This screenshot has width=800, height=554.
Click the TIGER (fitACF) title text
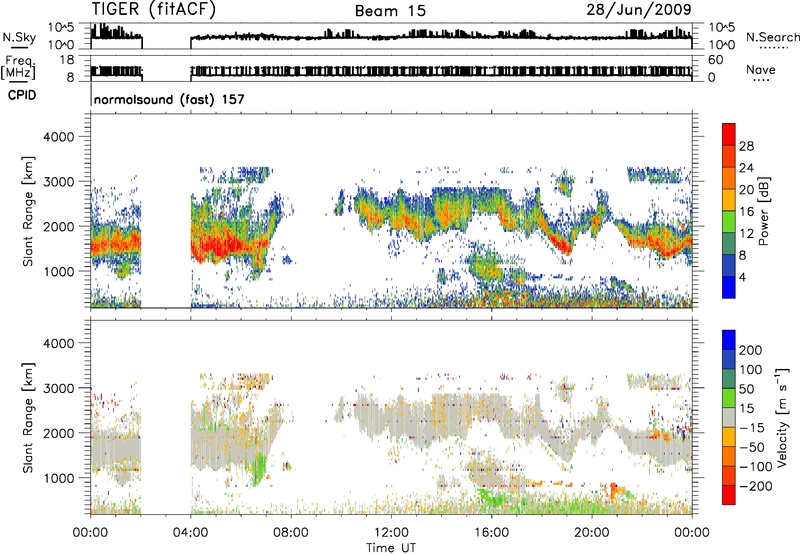[x=154, y=9]
